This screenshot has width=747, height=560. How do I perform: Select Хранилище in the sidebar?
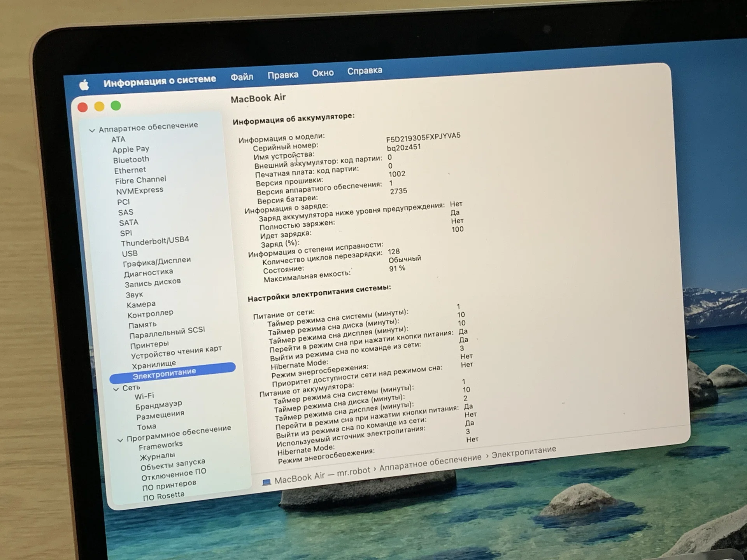point(154,365)
